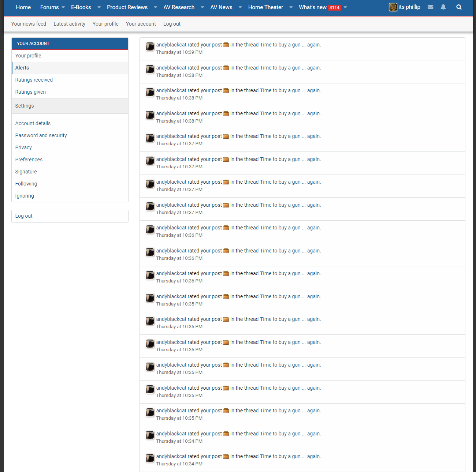Screen dimensions: 476x472
Task: Click Log out button in sidebar
Action: click(x=24, y=216)
